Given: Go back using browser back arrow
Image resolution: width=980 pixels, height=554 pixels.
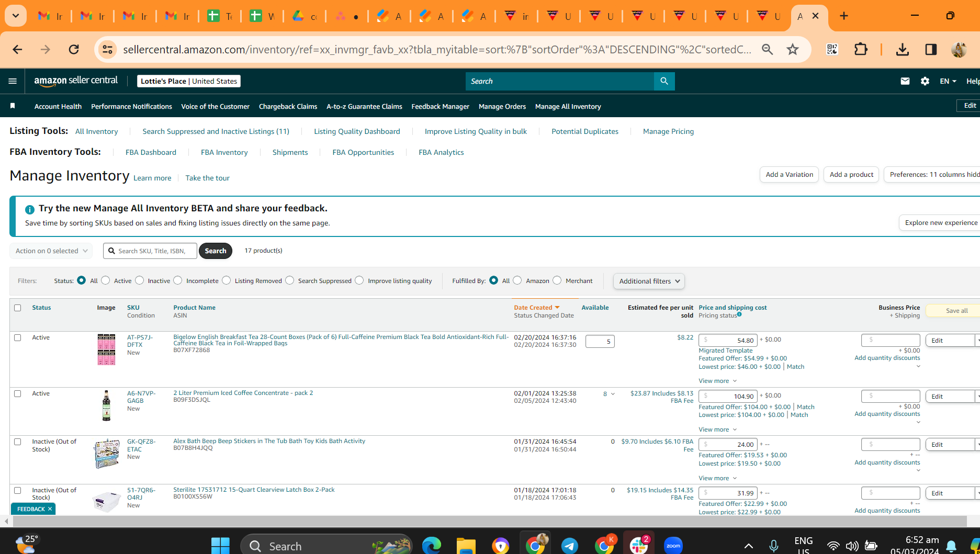Looking at the screenshot, I should click(17, 49).
